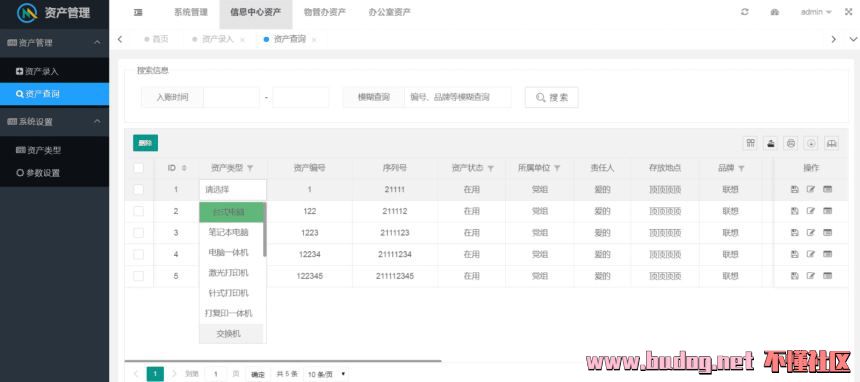Open the admin user dropdown
This screenshot has width=860, height=382.
[x=816, y=12]
